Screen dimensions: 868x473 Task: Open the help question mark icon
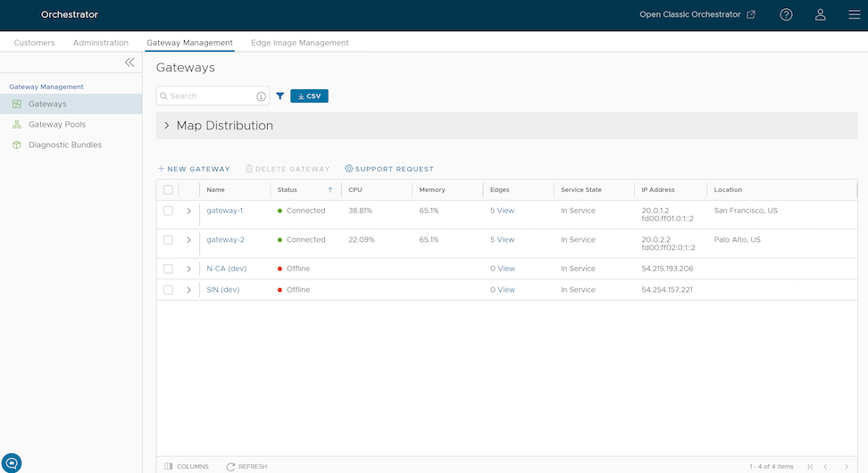pyautogui.click(x=786, y=14)
